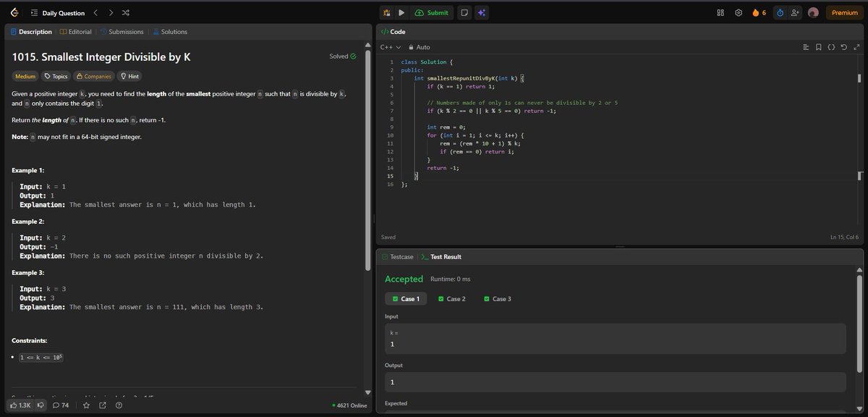This screenshot has height=417, width=868.
Task: Submit the solution
Action: click(432, 13)
